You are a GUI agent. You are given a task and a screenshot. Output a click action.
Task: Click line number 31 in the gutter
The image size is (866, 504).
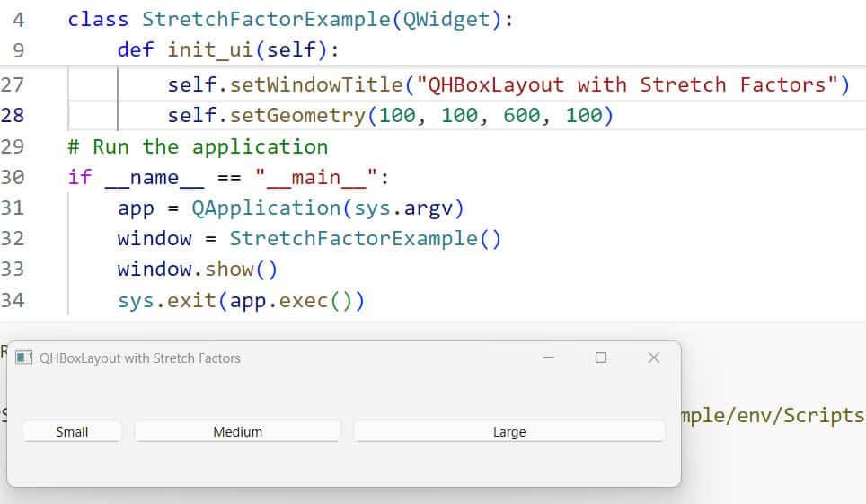point(13,208)
